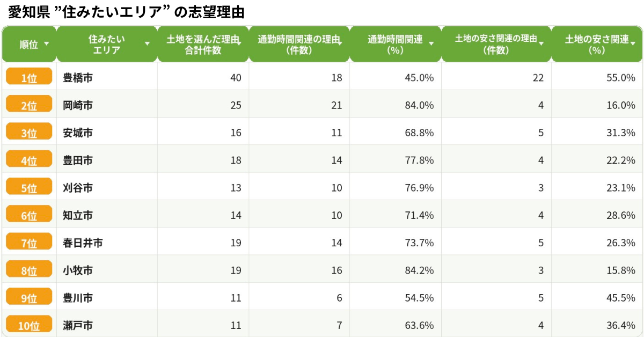
Task: Select the 岡崎市 row label
Action: 78,105
